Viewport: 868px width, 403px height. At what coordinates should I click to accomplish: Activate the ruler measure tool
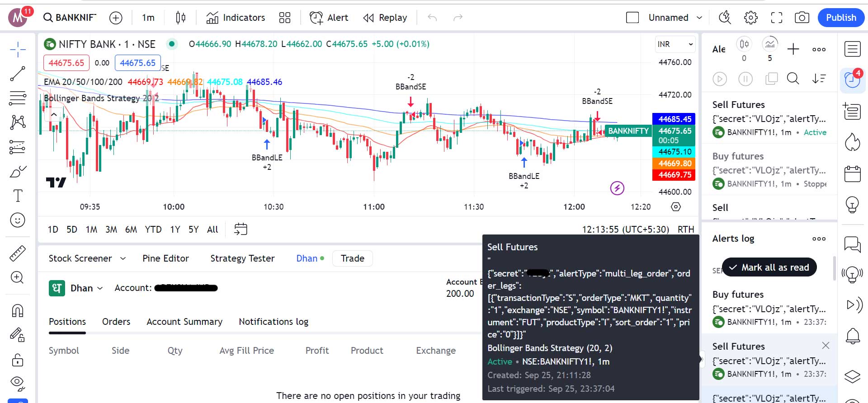coord(18,253)
